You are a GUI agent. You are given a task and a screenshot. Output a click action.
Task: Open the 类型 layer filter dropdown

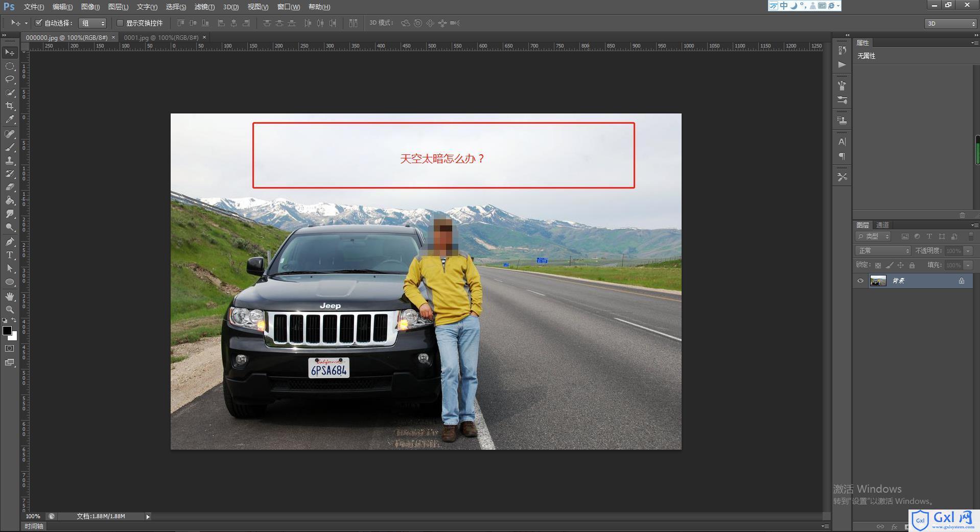click(873, 237)
